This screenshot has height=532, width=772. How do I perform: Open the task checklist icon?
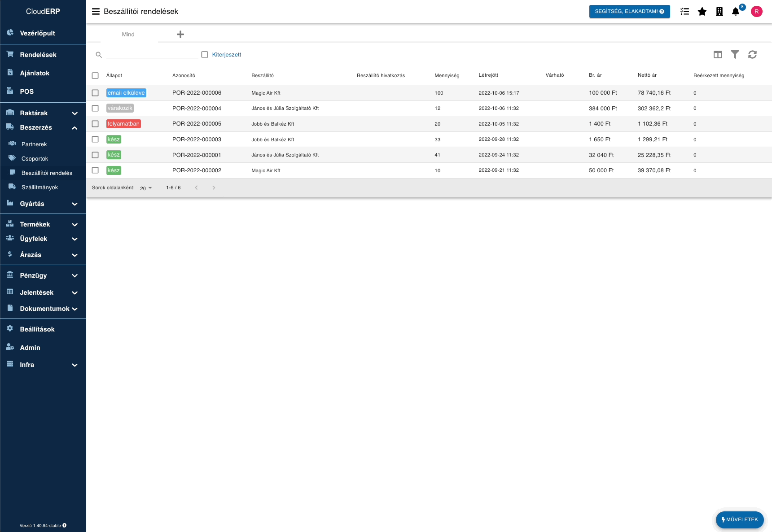click(684, 12)
